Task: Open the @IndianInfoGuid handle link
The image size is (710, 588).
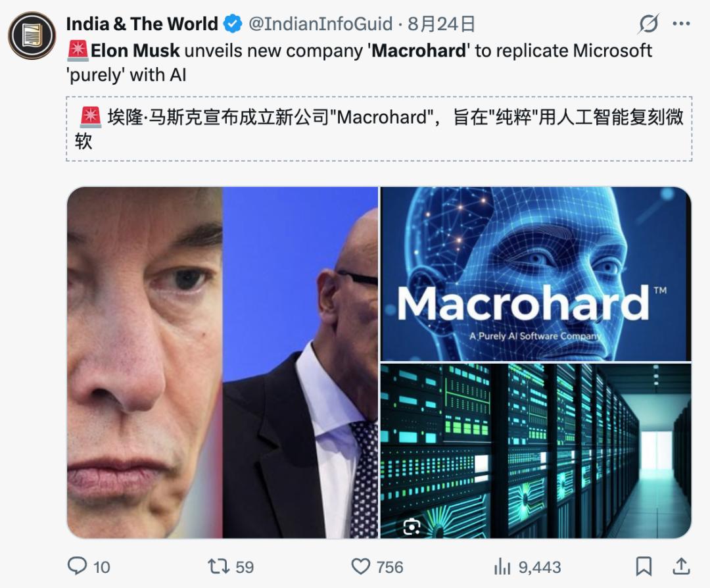Action: coord(321,24)
